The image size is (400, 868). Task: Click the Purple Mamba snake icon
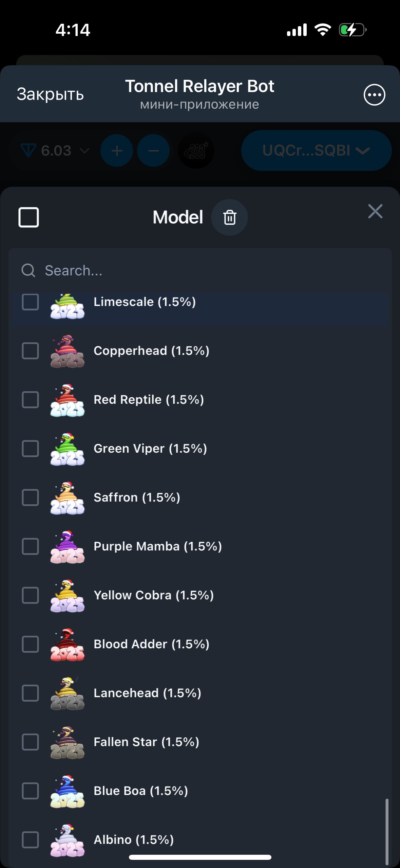pos(67,547)
